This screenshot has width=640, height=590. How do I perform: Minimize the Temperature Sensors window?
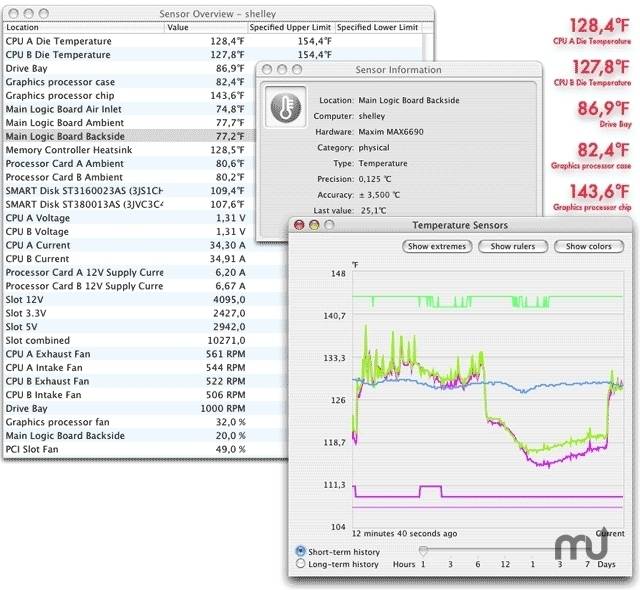[314, 225]
